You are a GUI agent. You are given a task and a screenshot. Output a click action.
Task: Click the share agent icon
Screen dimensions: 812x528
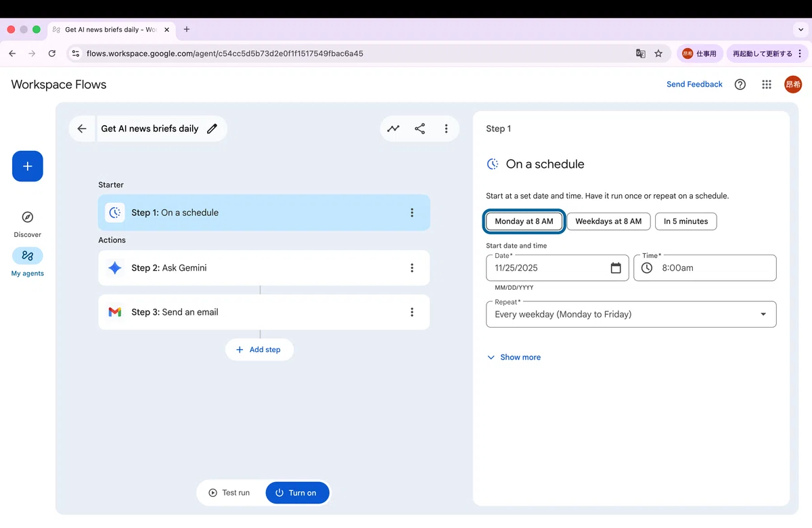click(x=420, y=129)
